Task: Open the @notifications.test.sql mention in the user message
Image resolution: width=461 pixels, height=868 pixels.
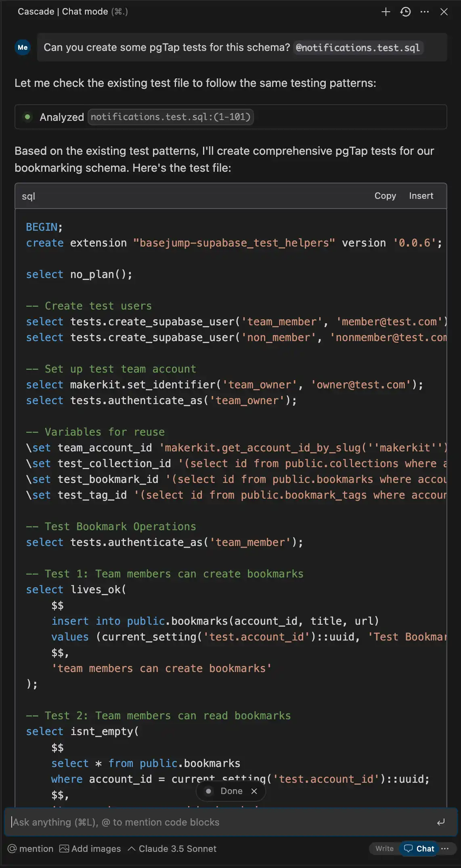Action: tap(358, 48)
